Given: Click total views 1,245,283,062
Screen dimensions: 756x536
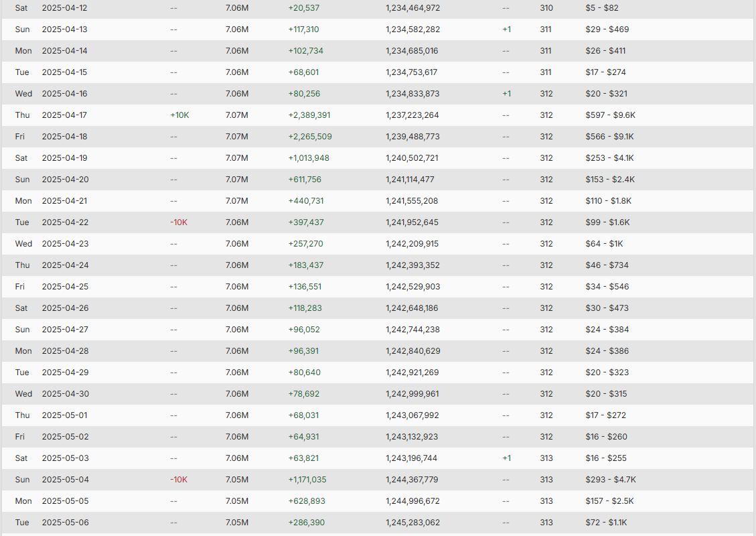Looking at the screenshot, I should (x=412, y=523).
